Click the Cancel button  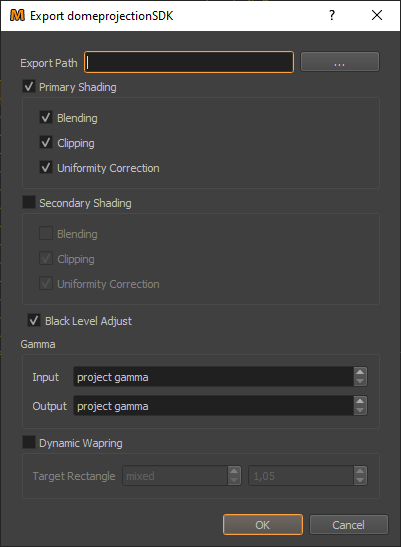[349, 525]
